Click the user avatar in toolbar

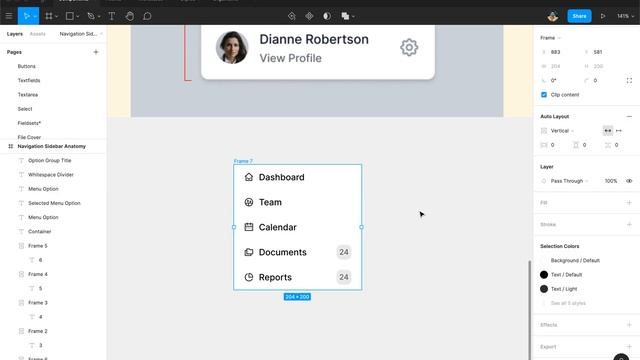(553, 16)
